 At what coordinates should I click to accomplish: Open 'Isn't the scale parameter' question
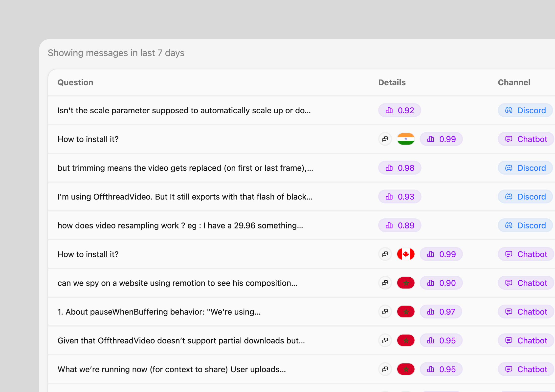tap(184, 110)
